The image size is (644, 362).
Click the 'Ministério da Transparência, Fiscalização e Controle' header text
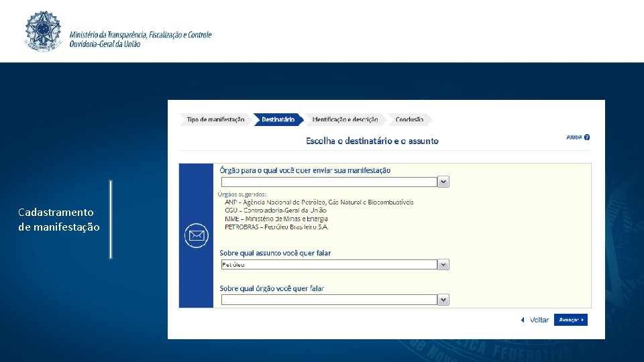click(x=140, y=35)
